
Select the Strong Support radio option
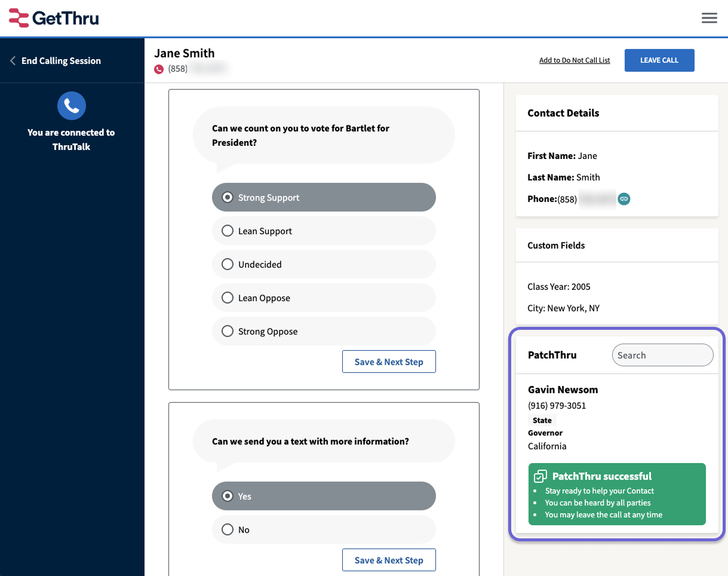point(324,197)
